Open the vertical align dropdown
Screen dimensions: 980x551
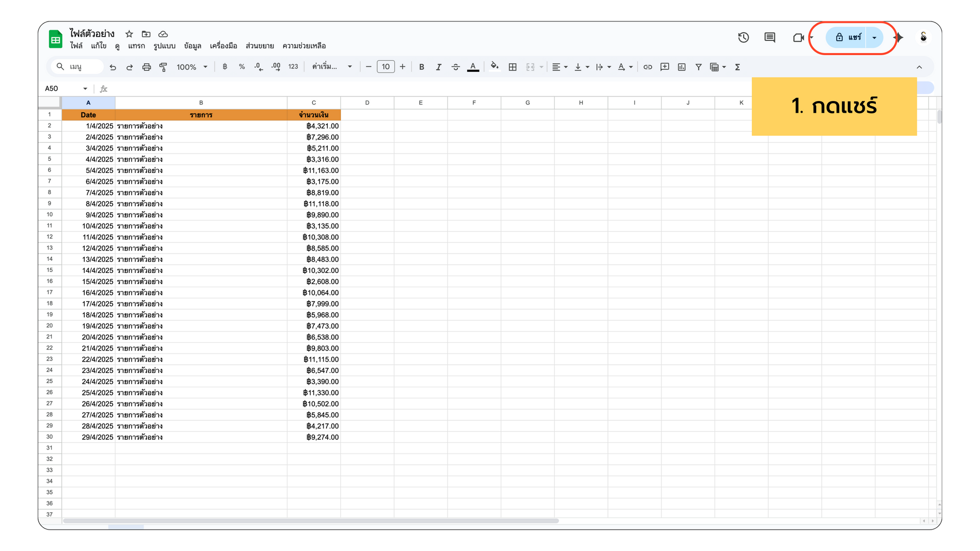(x=582, y=67)
